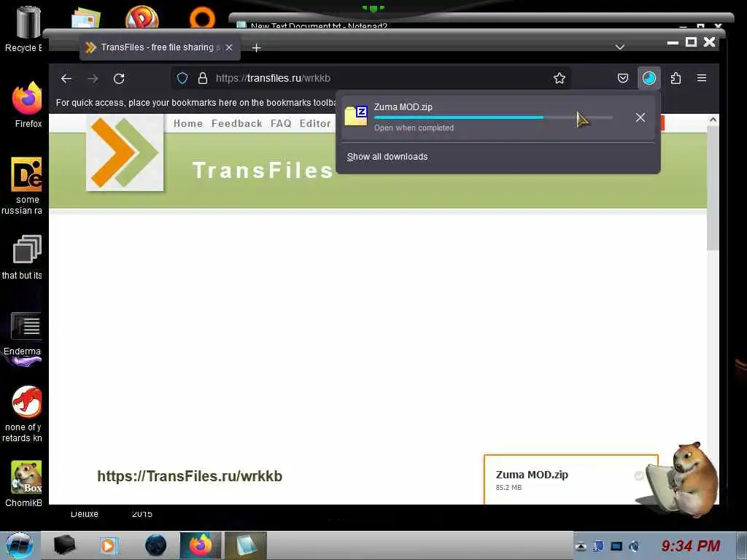Viewport: 747px width, 560px height.
Task: Open the tracking protection shield icon
Action: click(182, 78)
